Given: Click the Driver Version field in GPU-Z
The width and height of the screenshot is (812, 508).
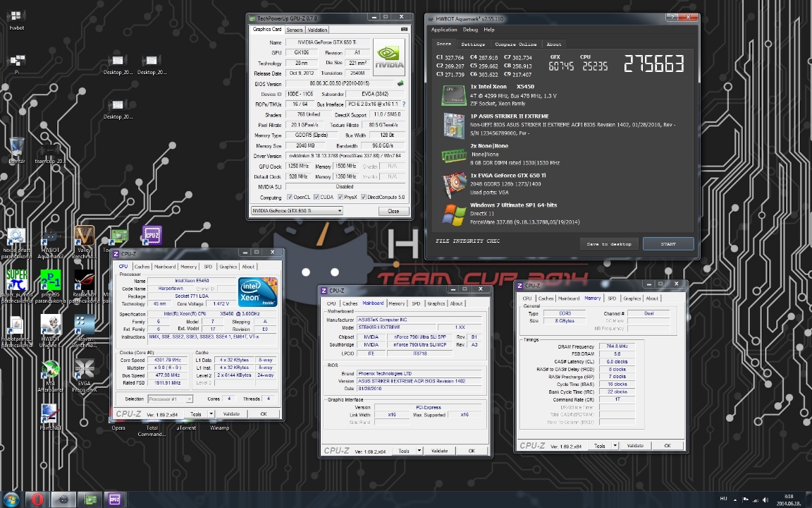Looking at the screenshot, I should [345, 155].
